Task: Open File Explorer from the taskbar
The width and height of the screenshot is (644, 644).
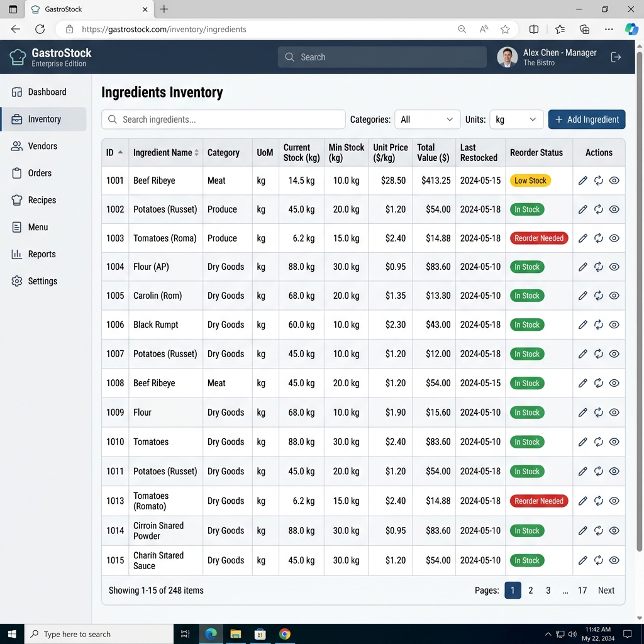Action: click(x=235, y=634)
